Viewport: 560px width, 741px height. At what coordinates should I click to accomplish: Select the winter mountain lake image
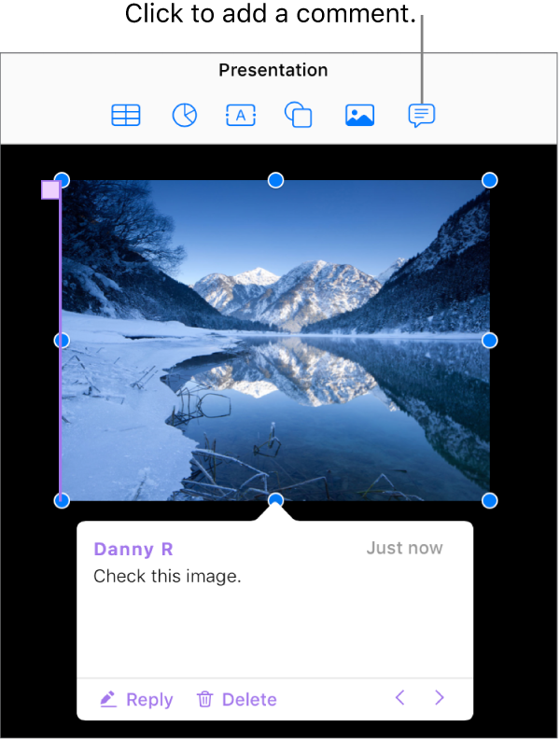pos(275,341)
